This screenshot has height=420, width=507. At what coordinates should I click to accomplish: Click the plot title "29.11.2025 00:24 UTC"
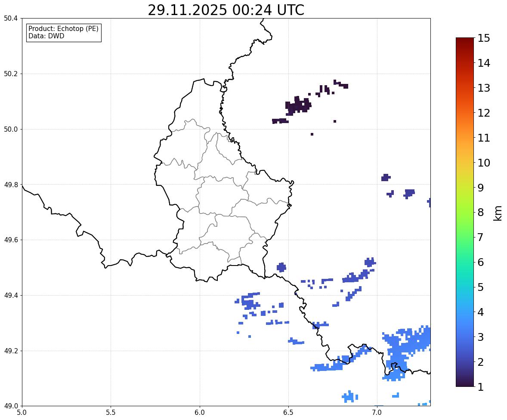pos(226,10)
